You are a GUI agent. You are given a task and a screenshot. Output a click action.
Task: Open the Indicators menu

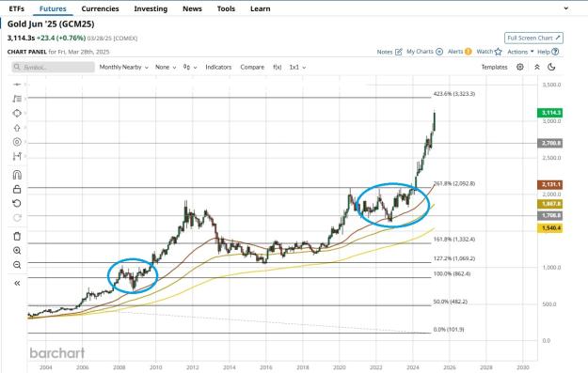point(218,67)
